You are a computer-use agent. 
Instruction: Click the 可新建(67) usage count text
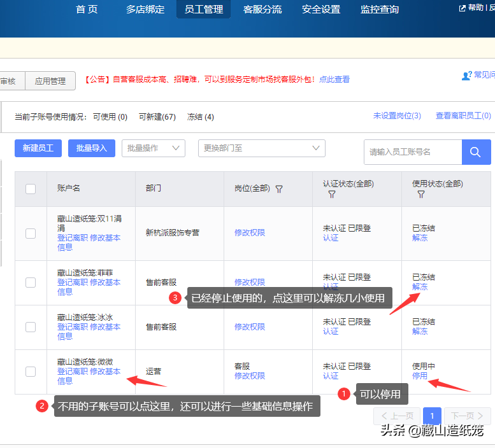coord(157,117)
